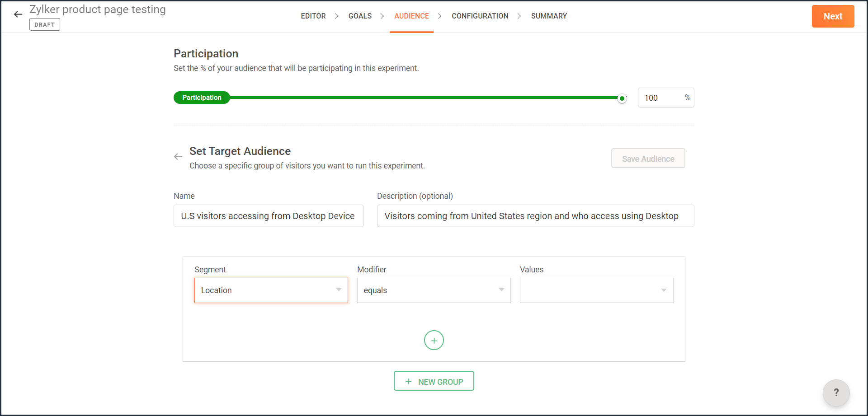Jump to the Summary step

pos(549,16)
